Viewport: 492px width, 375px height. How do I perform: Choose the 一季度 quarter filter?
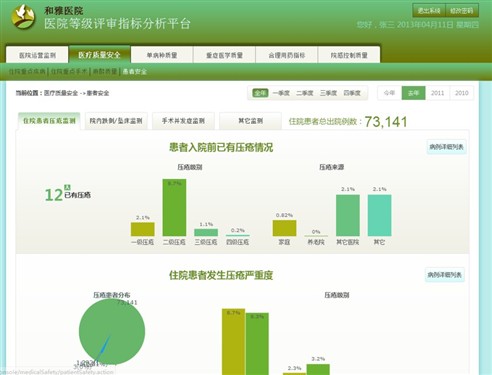[x=281, y=93]
